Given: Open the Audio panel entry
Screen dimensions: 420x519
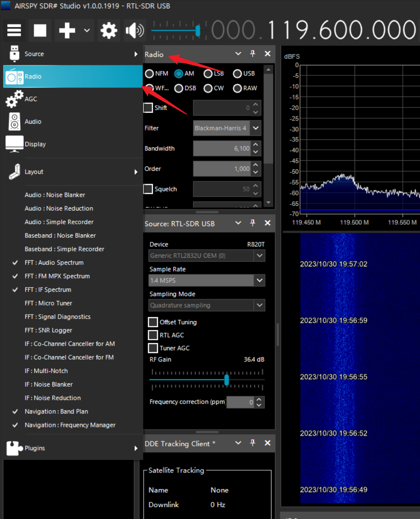Looking at the screenshot, I should click(x=33, y=121).
